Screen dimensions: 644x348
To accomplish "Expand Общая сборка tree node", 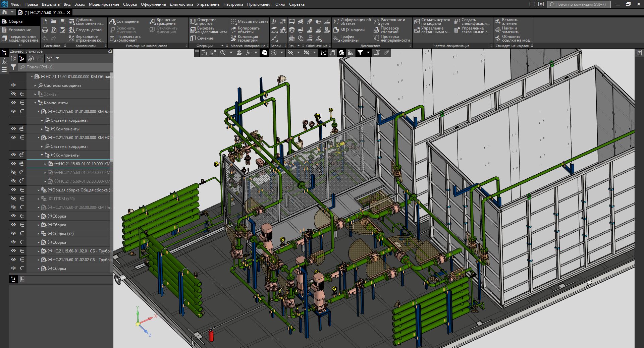I will (39, 190).
